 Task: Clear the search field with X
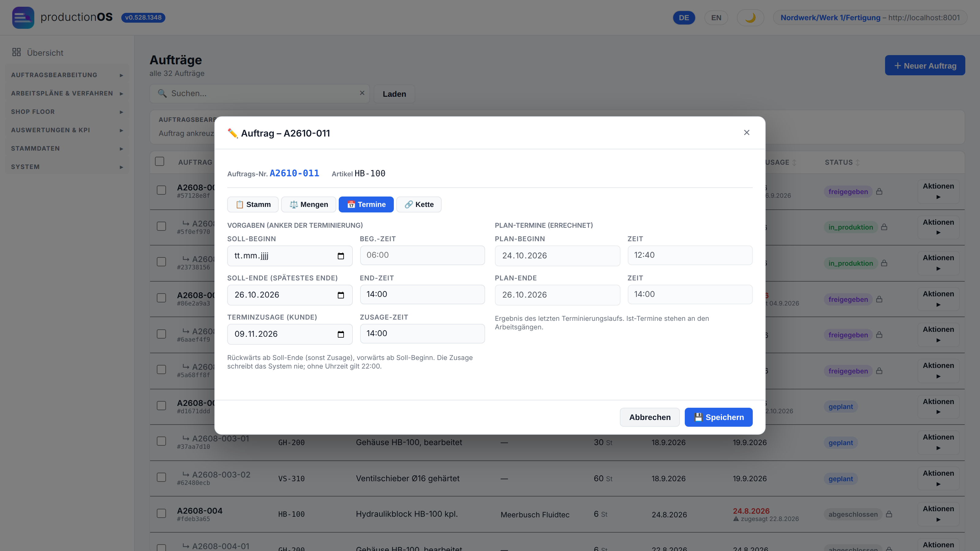pyautogui.click(x=362, y=93)
